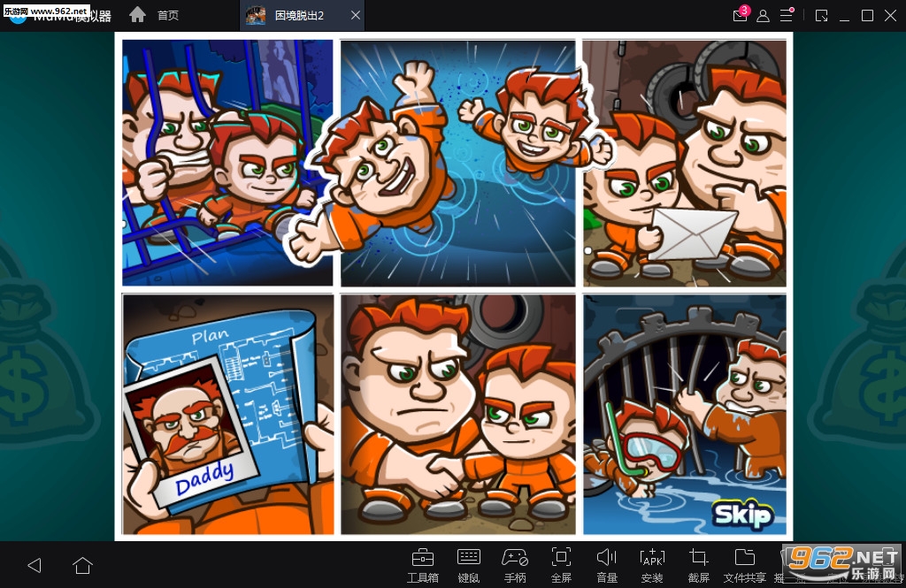The image size is (906, 588).
Task: Maximize the emulator window
Action: [x=867, y=16]
